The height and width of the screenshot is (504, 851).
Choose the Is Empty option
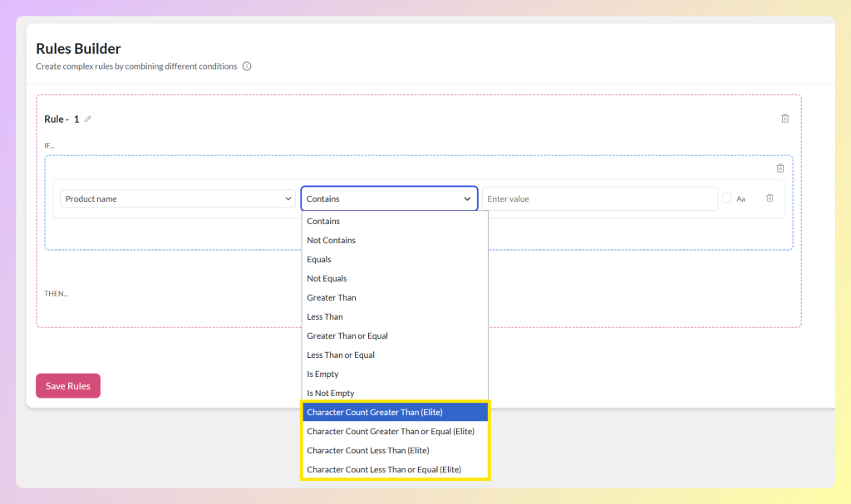pos(395,374)
